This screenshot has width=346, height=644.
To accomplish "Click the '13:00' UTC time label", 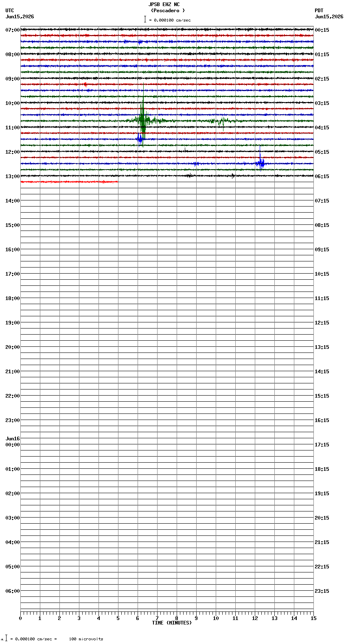I will click(13, 176).
